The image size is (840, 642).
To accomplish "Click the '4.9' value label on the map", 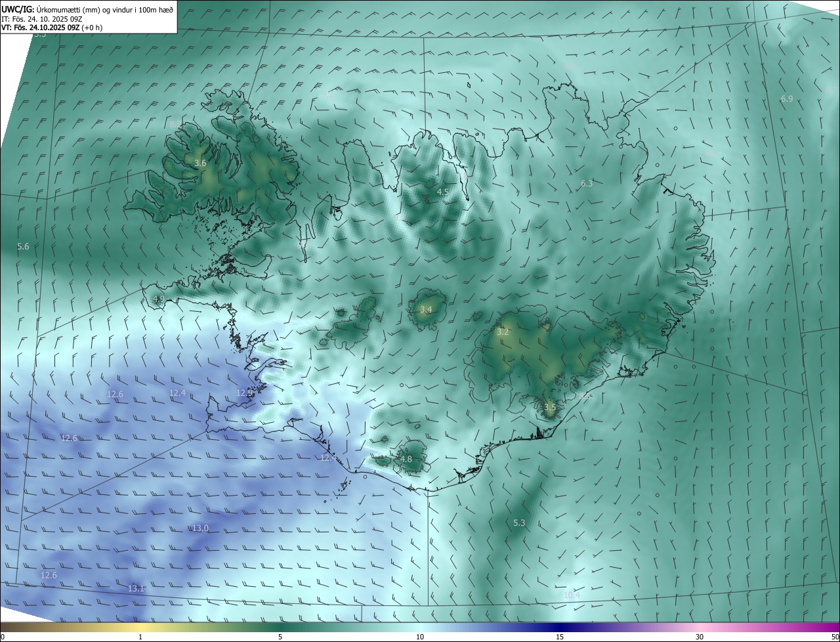I will pos(158,299).
